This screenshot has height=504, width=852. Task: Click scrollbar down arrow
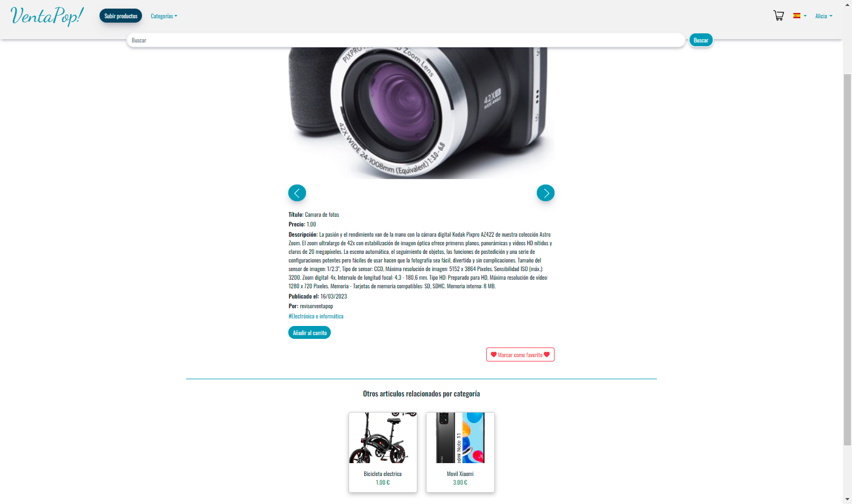[x=847, y=499]
